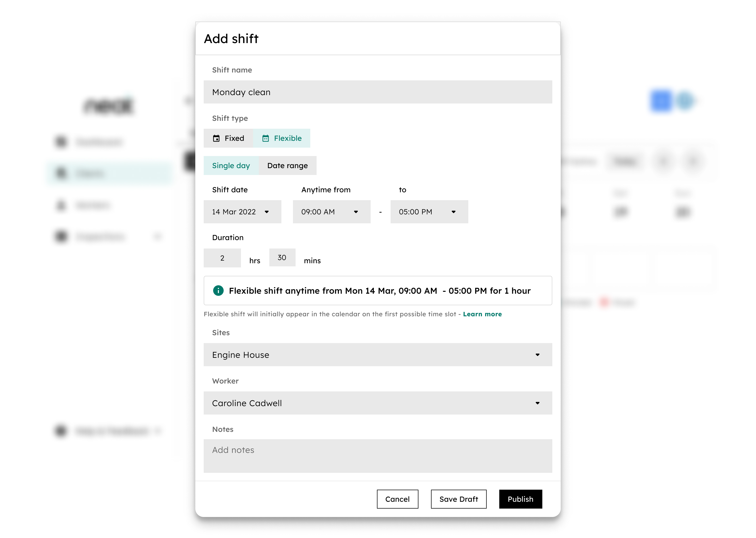Expand Worker dropdown showing Caroline Cadwell
This screenshot has width=756, height=538.
378,403
